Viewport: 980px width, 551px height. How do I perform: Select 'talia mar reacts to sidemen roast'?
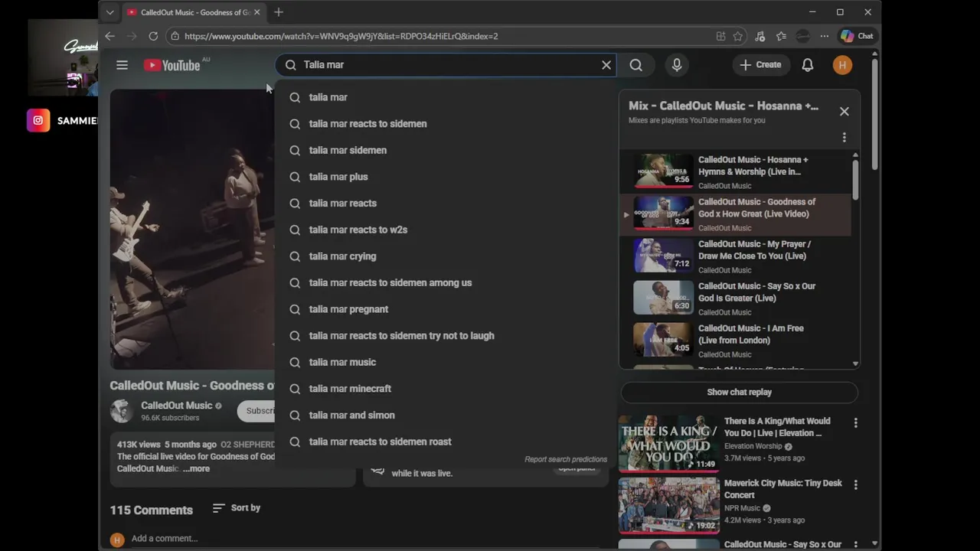445,442
